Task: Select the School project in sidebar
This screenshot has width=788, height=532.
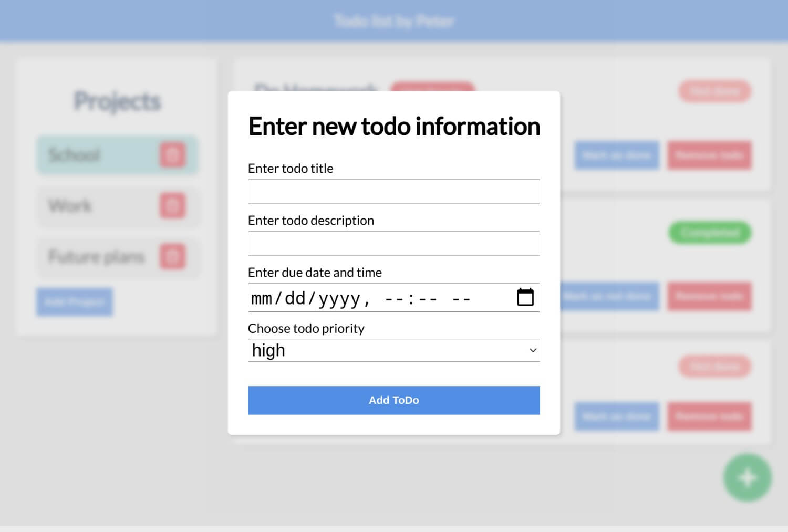Action: point(118,155)
